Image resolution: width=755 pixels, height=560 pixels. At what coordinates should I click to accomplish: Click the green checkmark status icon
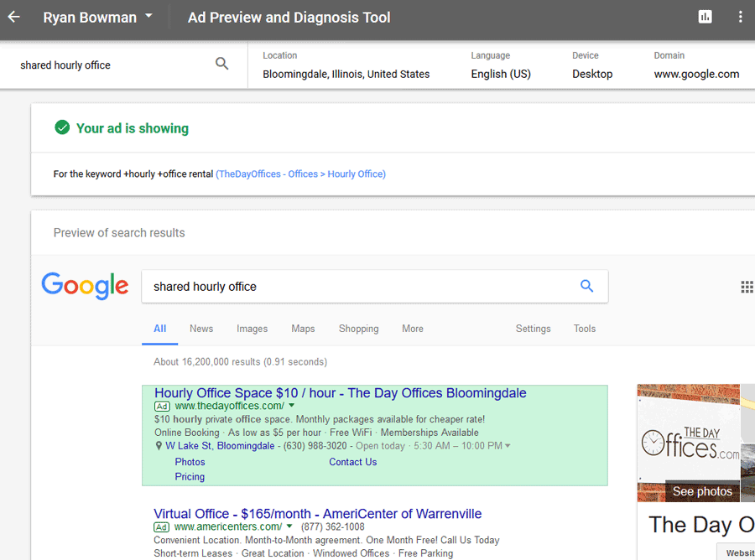62,127
